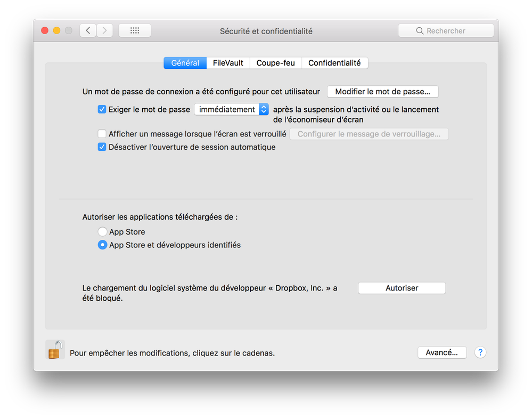Viewport: 532px width, 419px height.
Task: Open the immédiatement delay dropdown
Action: 232,109
